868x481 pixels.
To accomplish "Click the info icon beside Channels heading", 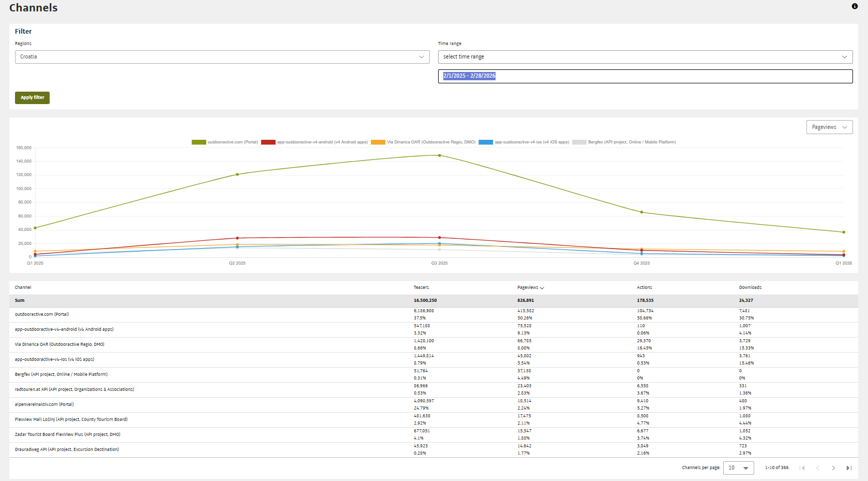I will click(855, 6).
